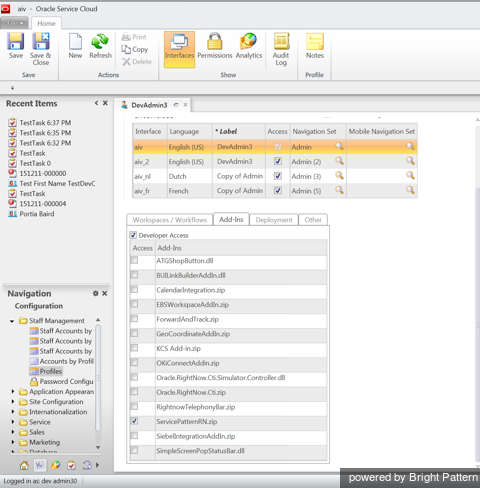
Task: Search Mobile Navigation Set for aiv_2 row
Action: pyautogui.click(x=410, y=161)
